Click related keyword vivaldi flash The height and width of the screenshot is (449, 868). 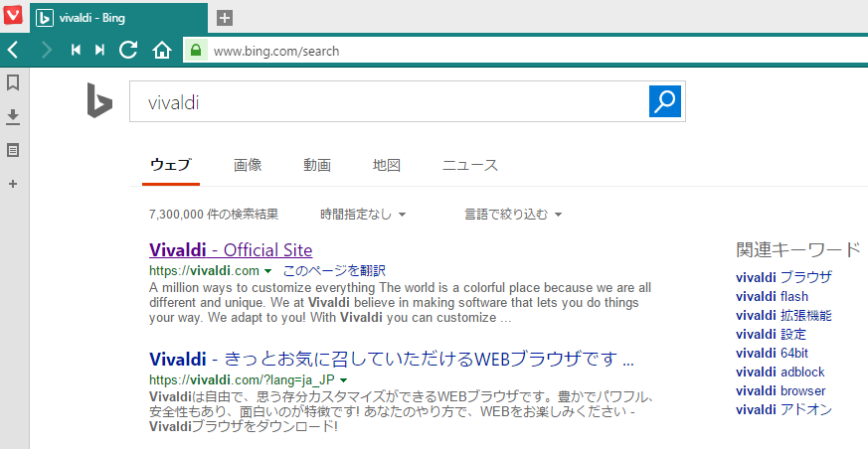(772, 296)
